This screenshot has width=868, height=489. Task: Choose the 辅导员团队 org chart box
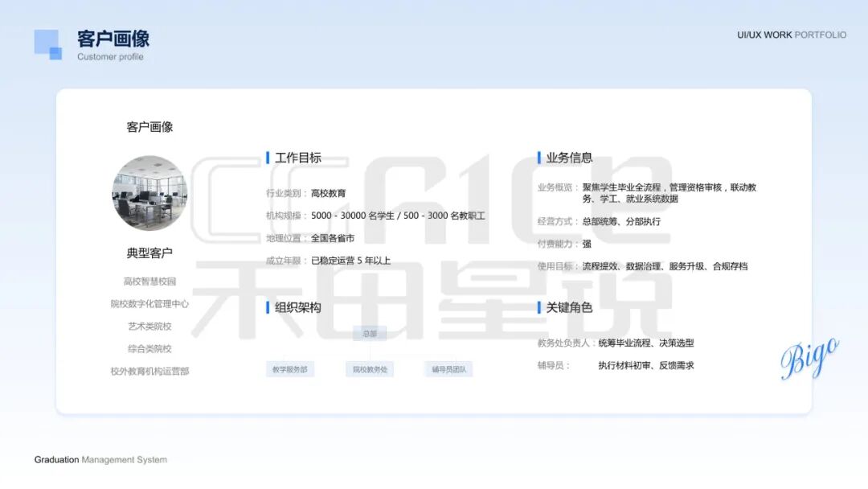pos(448,369)
